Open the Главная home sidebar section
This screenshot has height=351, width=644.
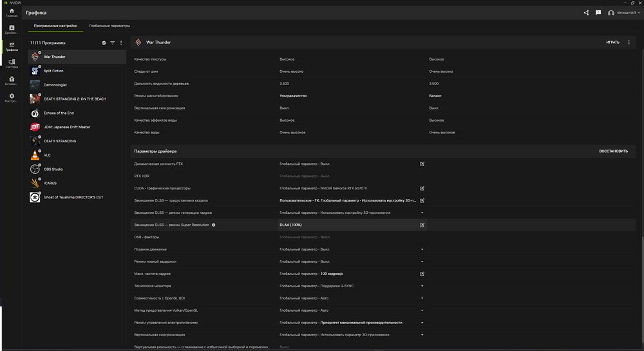pyautogui.click(x=12, y=13)
